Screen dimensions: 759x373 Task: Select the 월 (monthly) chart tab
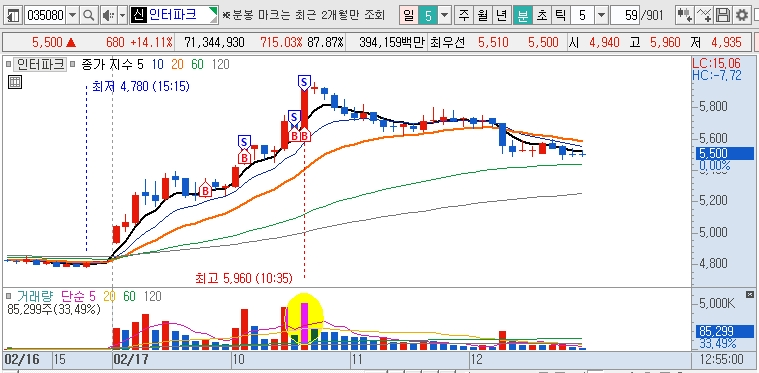pyautogui.click(x=483, y=15)
